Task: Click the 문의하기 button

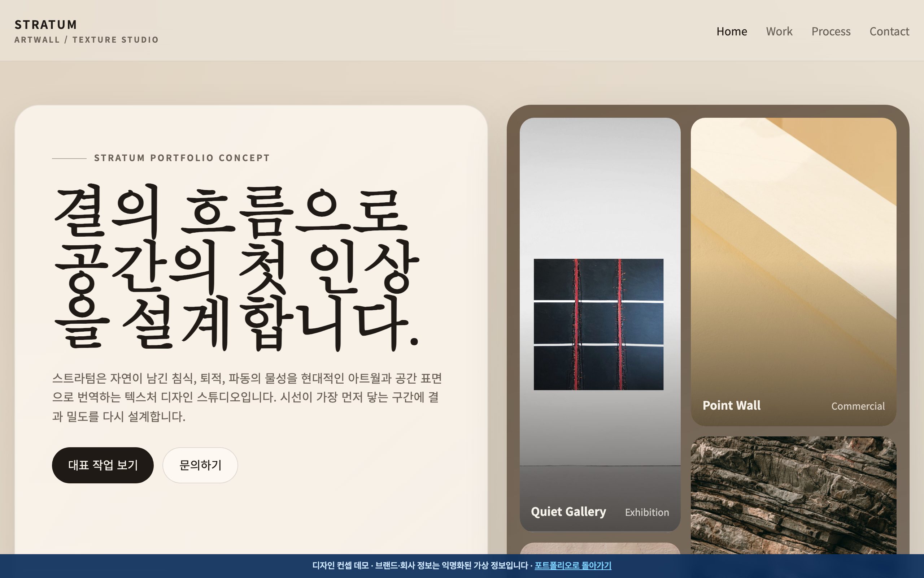Action: coord(200,465)
